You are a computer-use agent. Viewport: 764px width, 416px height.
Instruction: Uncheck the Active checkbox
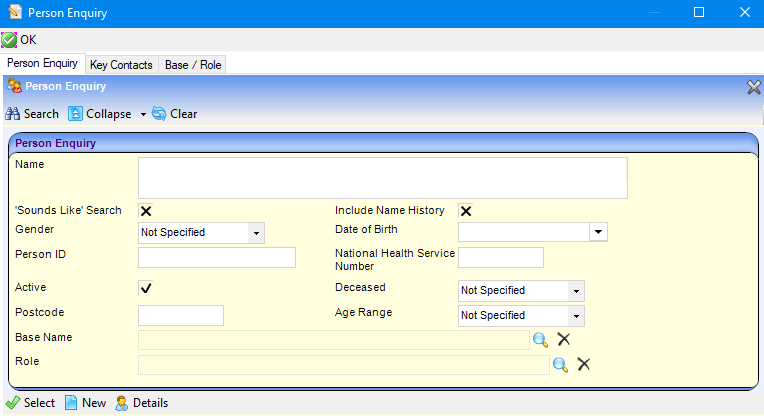[146, 288]
